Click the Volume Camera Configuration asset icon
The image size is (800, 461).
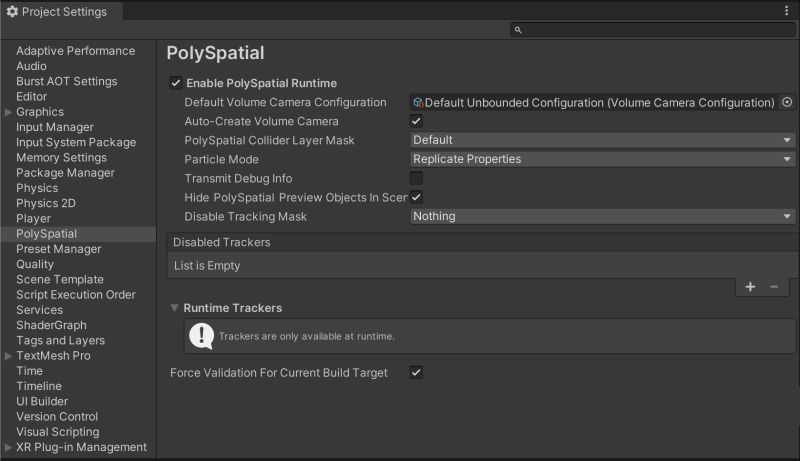tap(418, 103)
